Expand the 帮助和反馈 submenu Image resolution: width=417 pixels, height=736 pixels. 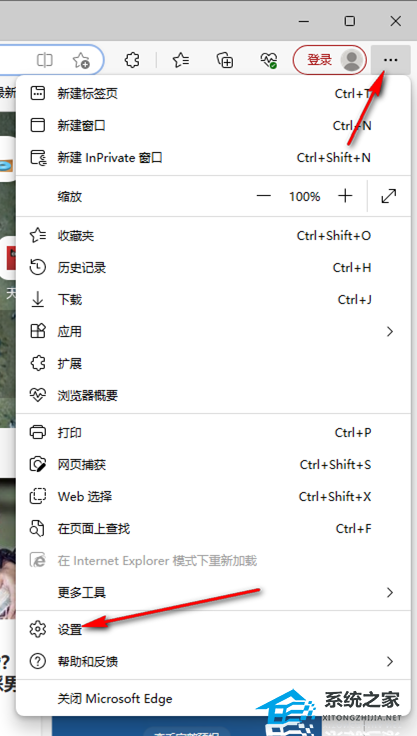click(x=214, y=661)
